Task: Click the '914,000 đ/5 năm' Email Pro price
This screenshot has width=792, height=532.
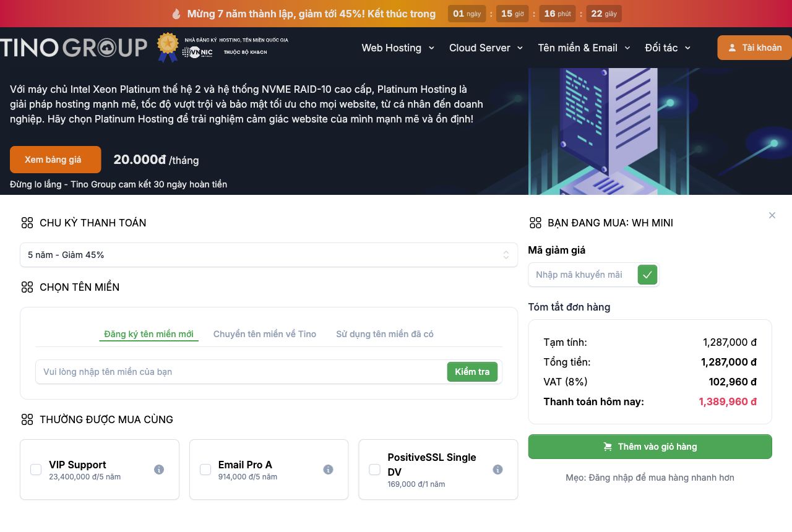Action: pos(247,477)
